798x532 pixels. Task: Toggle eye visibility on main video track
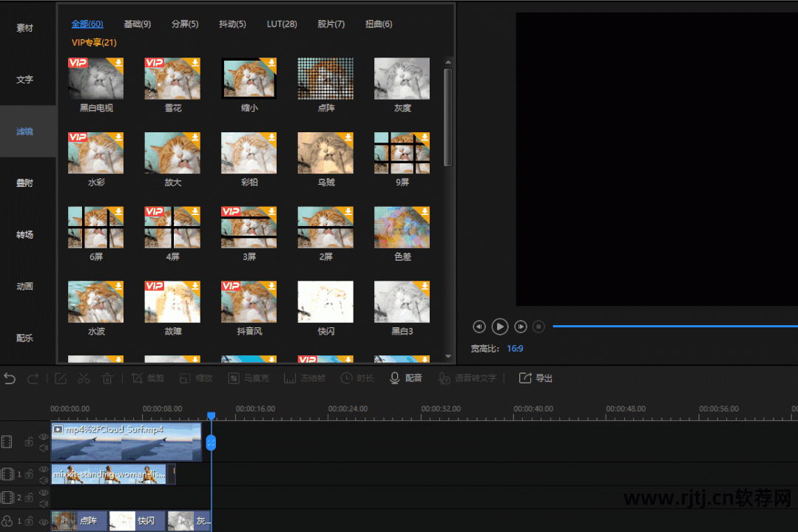tap(43, 436)
